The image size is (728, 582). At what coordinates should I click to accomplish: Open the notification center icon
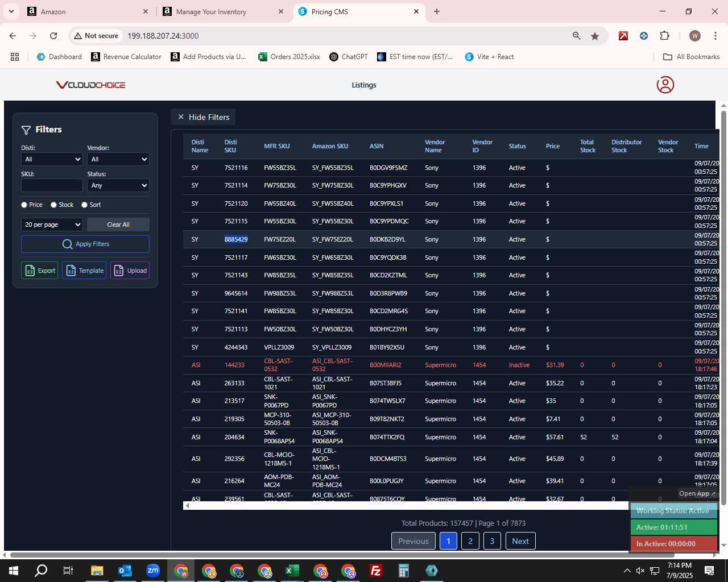(709, 571)
